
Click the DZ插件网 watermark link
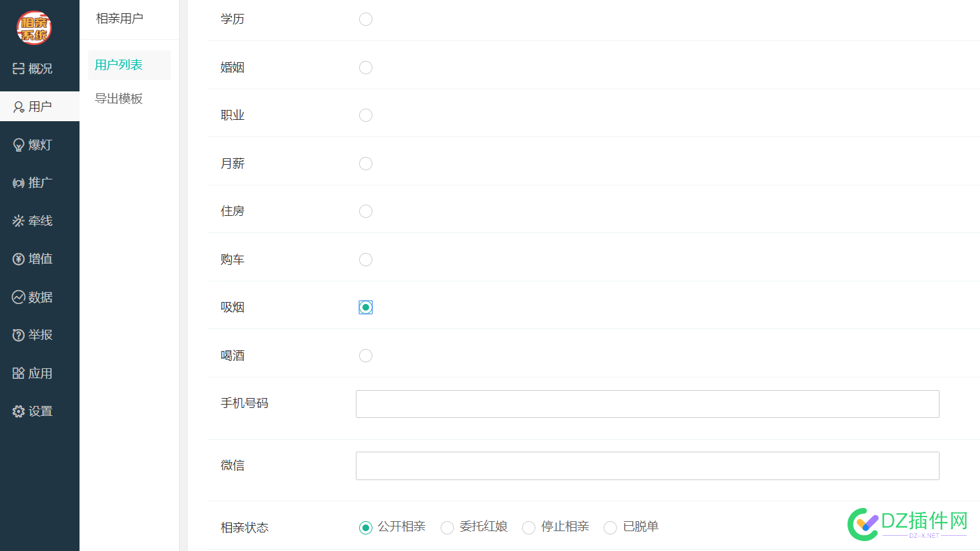pyautogui.click(x=908, y=524)
